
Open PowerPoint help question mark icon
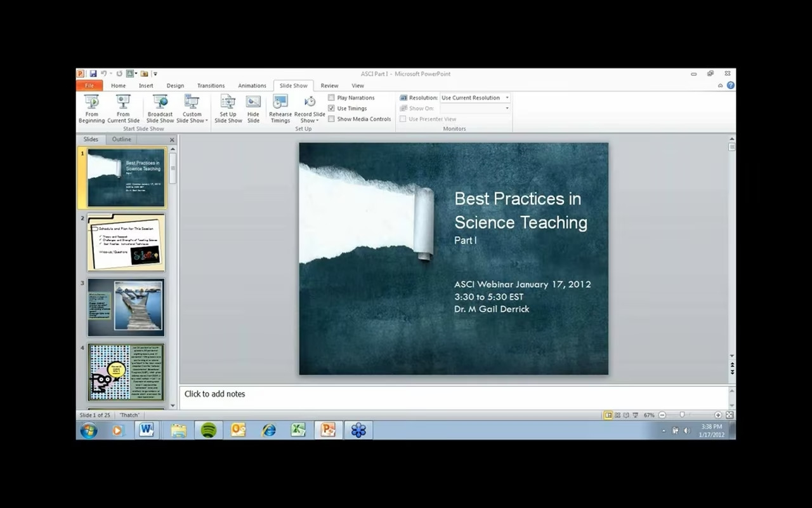(x=730, y=85)
